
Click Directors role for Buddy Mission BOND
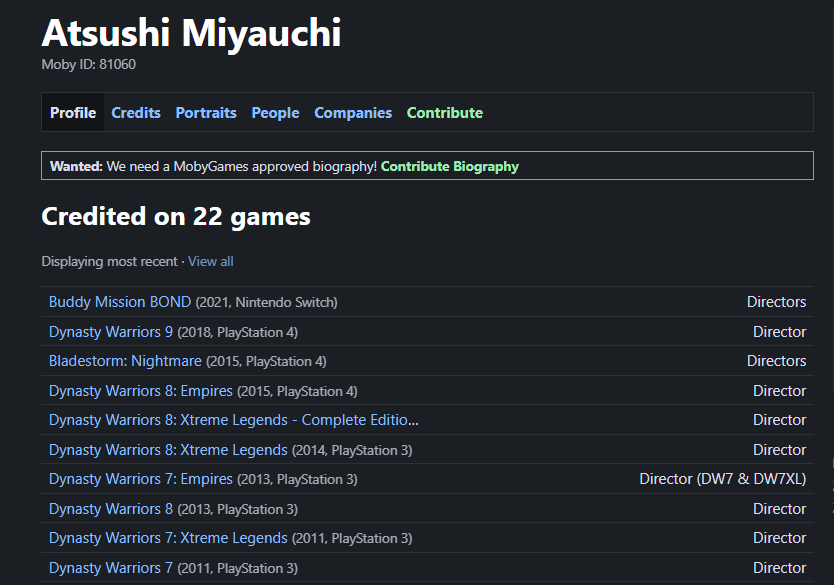click(x=777, y=302)
